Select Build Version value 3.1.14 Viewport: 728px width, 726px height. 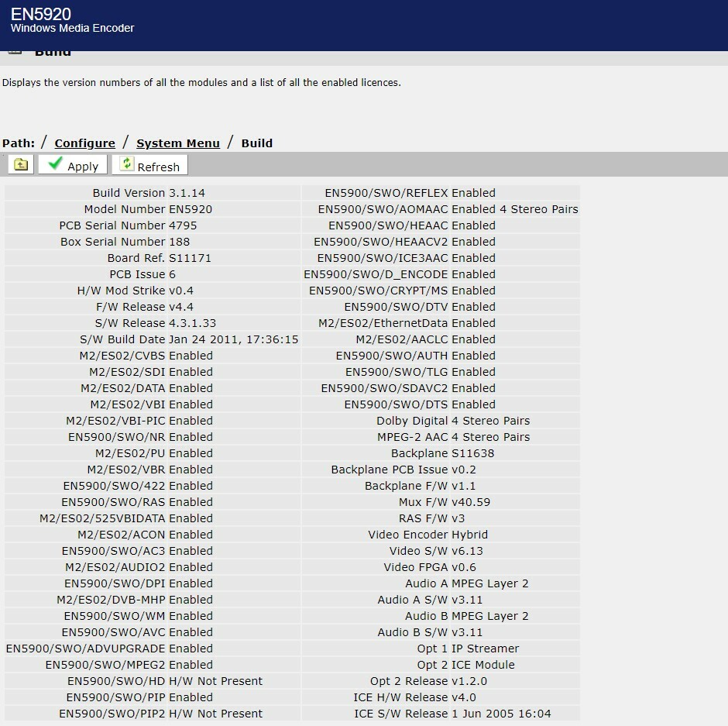point(187,193)
